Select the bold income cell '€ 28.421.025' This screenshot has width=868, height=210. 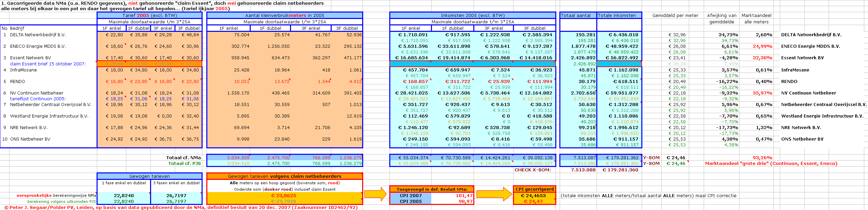tap(411, 93)
